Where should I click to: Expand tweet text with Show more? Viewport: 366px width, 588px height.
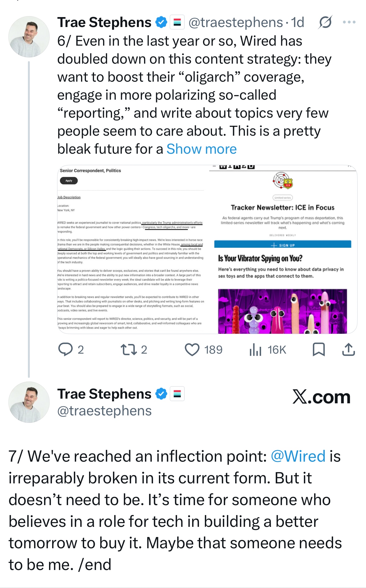[201, 149]
